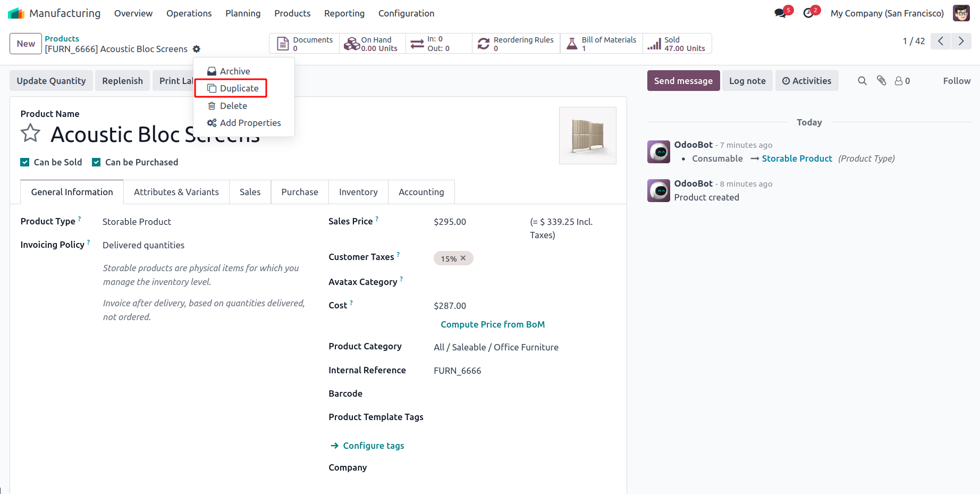Open the Configuration menu
The width and height of the screenshot is (980, 494).
[x=406, y=13]
